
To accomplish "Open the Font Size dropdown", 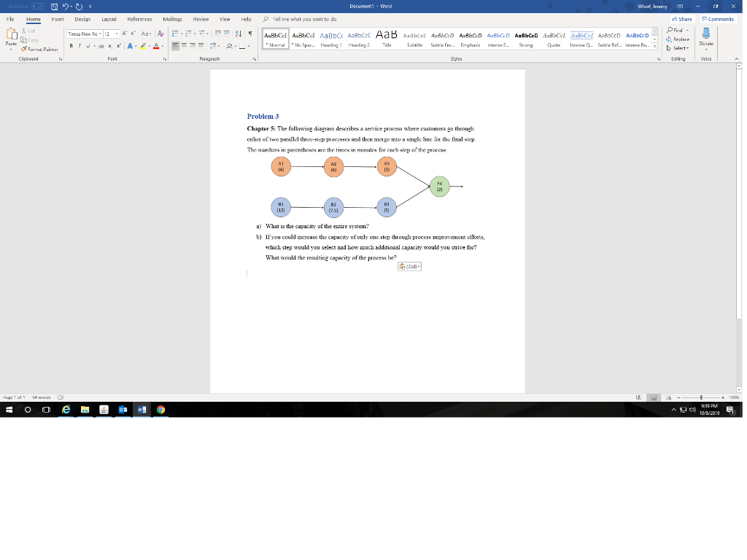I will [x=117, y=34].
